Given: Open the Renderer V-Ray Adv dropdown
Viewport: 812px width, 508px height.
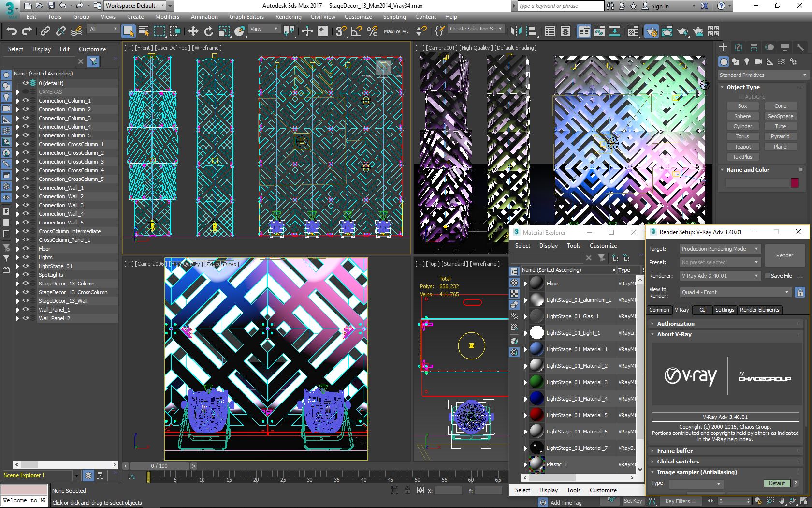Looking at the screenshot, I should (720, 276).
